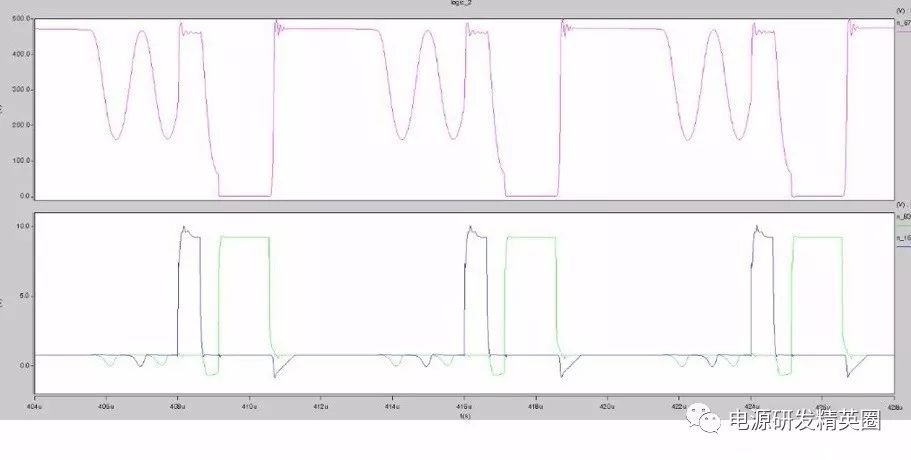
Task: Click the 416u tick on time axis
Action: point(464,408)
